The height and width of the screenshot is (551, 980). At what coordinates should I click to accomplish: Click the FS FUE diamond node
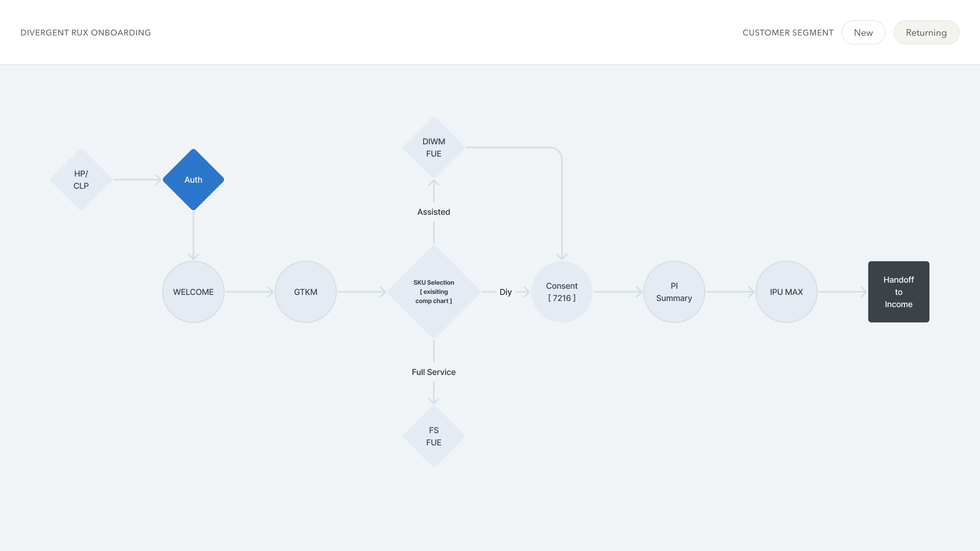point(433,436)
